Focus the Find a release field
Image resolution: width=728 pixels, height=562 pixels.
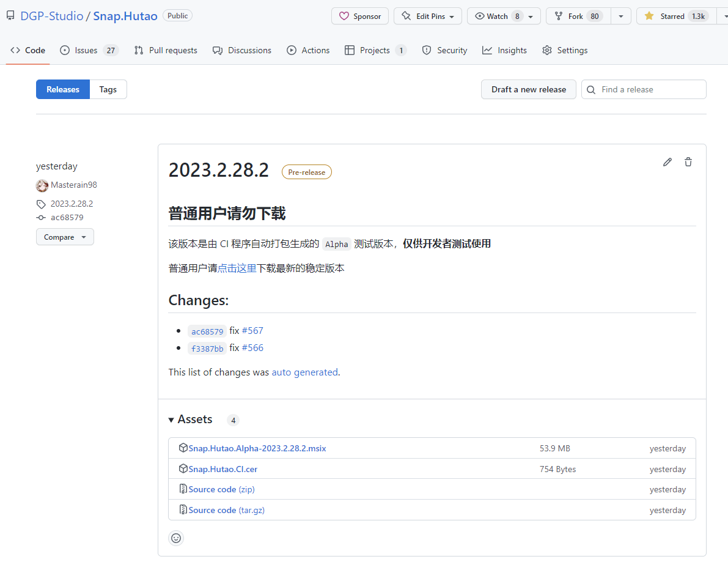(x=644, y=89)
